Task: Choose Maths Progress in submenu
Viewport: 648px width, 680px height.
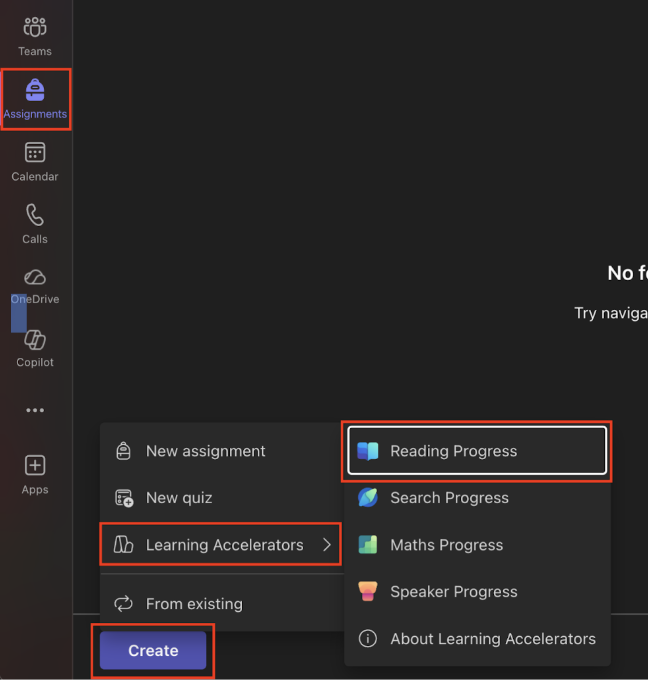Action: (477, 545)
